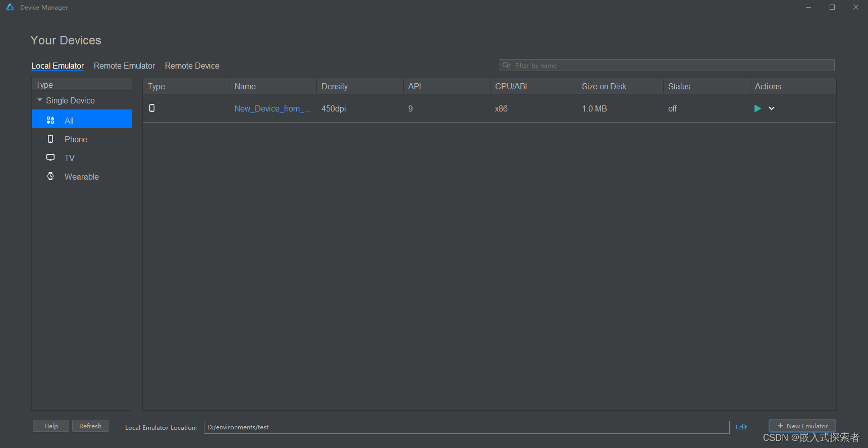Click the Local Emulator Location path field
Viewport: 868px width, 448px height.
[466, 427]
